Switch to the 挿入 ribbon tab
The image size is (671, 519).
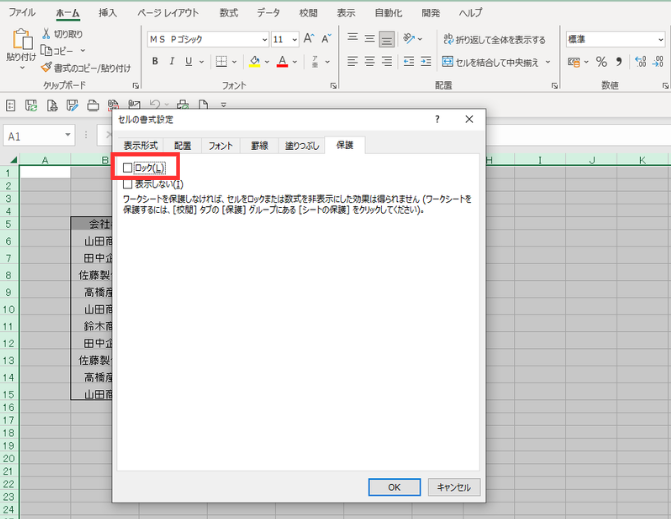tap(107, 12)
